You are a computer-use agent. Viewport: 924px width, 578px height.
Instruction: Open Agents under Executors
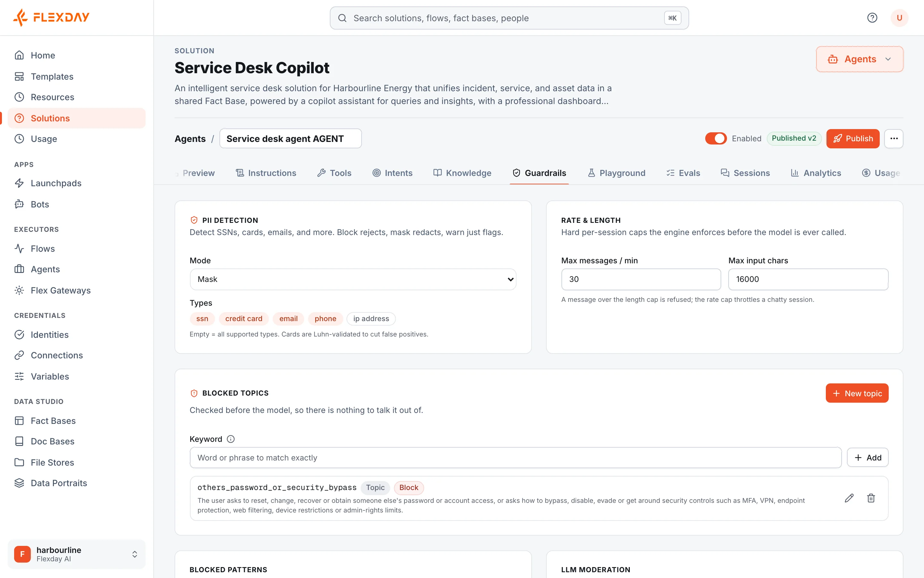(76, 269)
